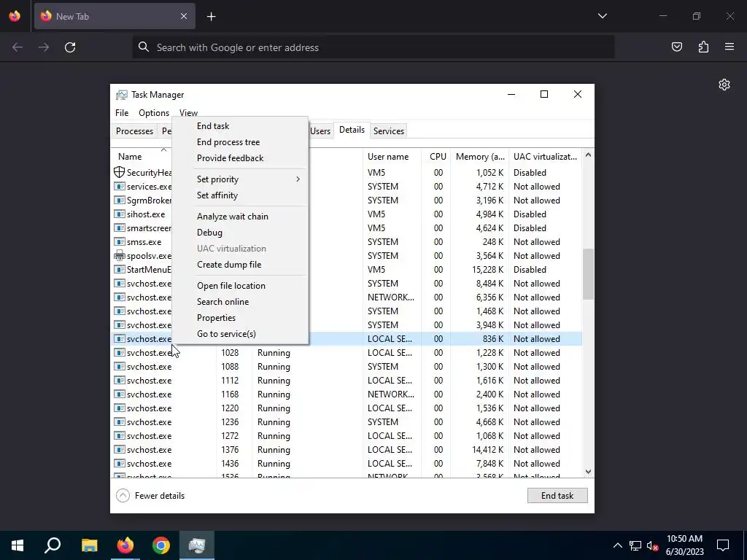Sort by User name column

click(x=392, y=157)
